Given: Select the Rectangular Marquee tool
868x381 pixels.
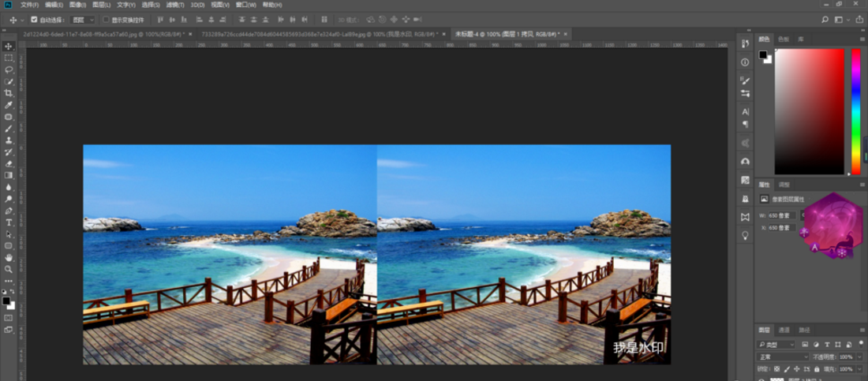Looking at the screenshot, I should point(9,58).
